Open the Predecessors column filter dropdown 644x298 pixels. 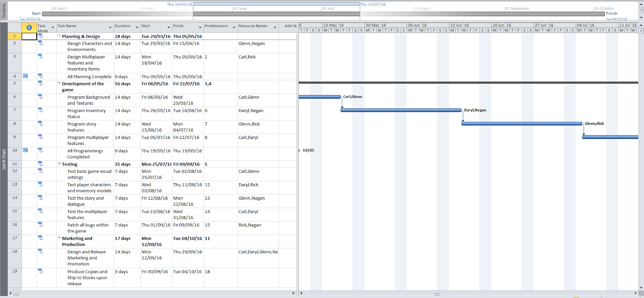pyautogui.click(x=234, y=27)
